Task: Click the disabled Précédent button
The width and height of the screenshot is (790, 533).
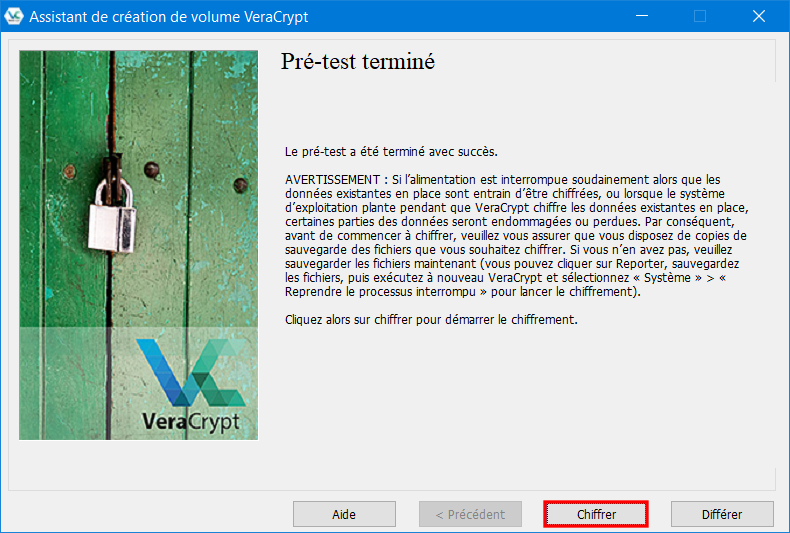Action: [x=470, y=514]
